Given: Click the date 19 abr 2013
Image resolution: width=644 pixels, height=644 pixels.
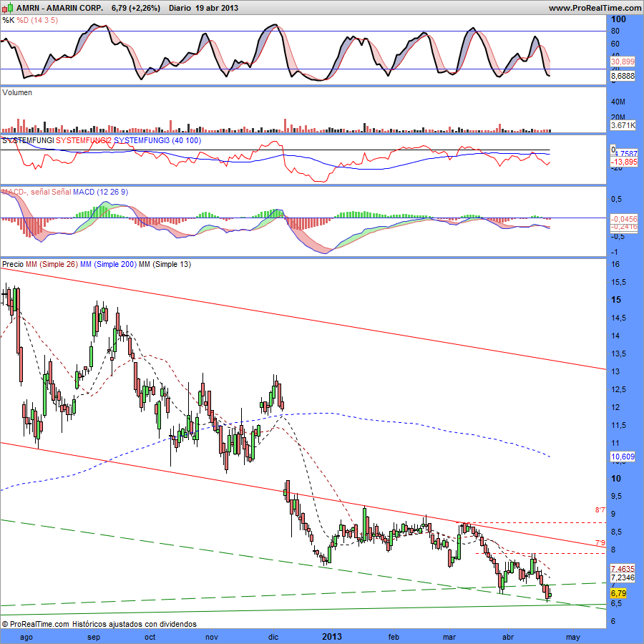Looking at the screenshot, I should 217,8.
